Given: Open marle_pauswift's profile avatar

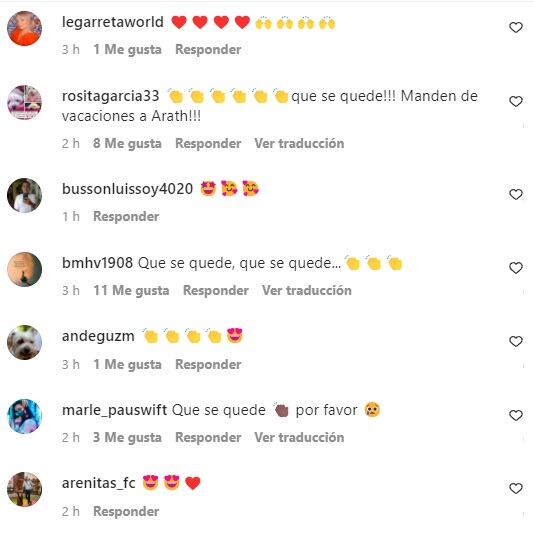Looking at the screenshot, I should tap(25, 416).
